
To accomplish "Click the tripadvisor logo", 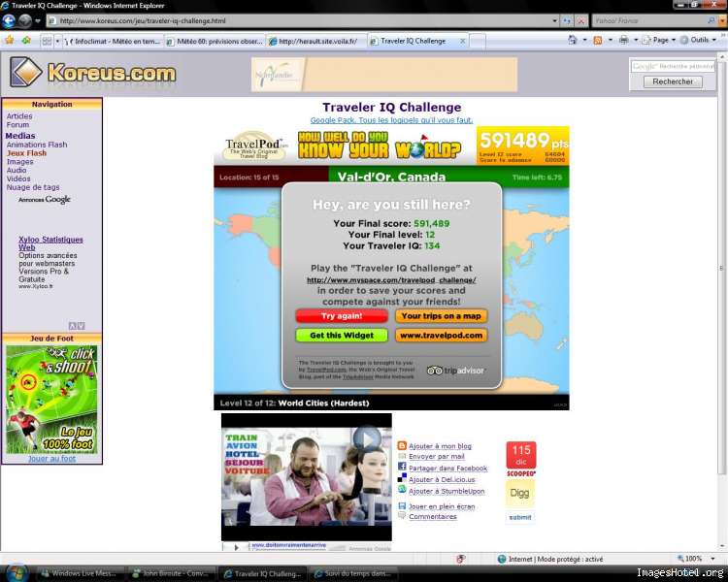I will [x=456, y=371].
